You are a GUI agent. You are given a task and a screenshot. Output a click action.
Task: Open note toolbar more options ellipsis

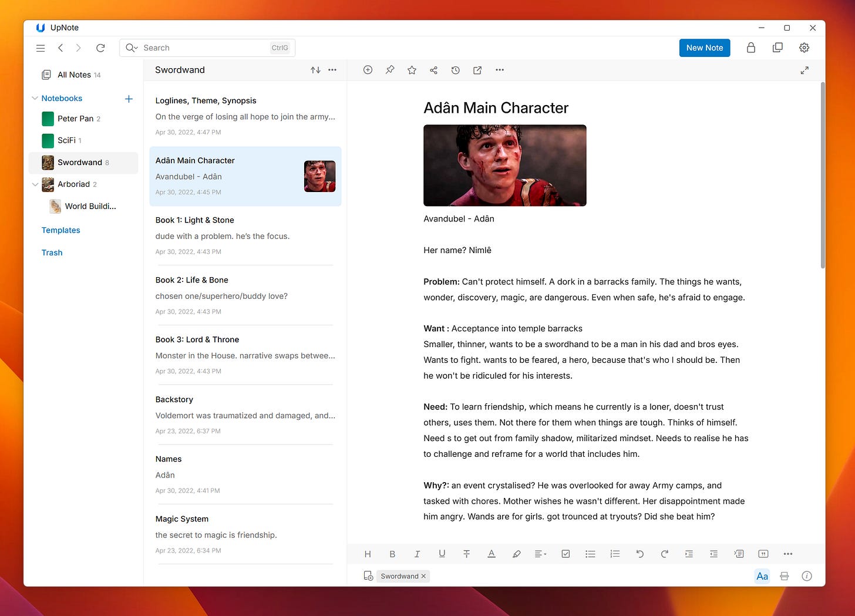coord(500,70)
